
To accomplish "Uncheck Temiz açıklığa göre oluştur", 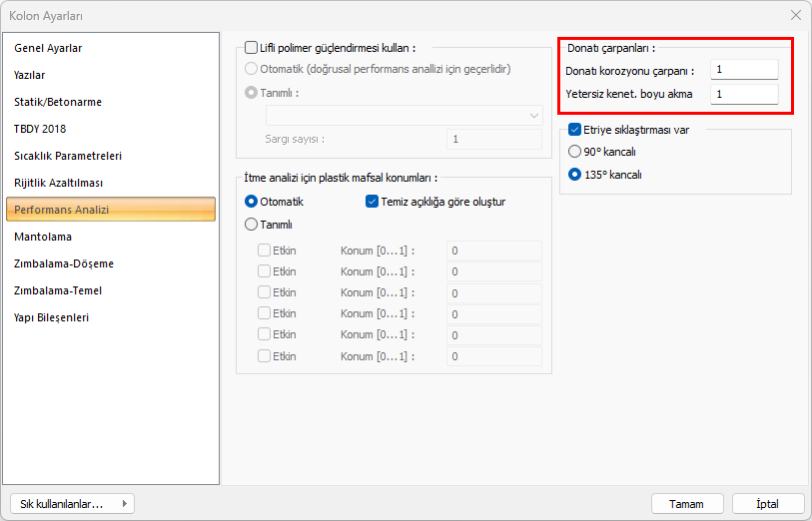I will (373, 202).
